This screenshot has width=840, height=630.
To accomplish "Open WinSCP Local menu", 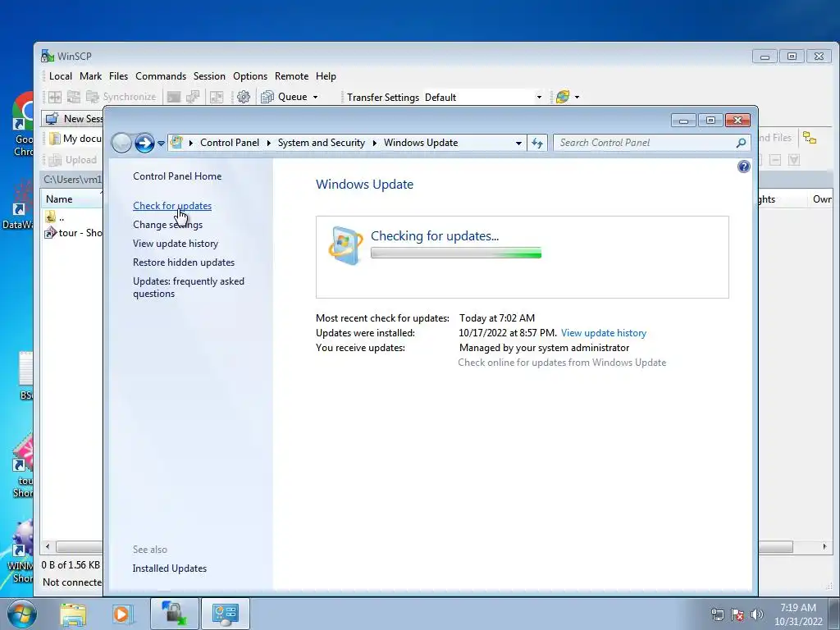I will (61, 76).
